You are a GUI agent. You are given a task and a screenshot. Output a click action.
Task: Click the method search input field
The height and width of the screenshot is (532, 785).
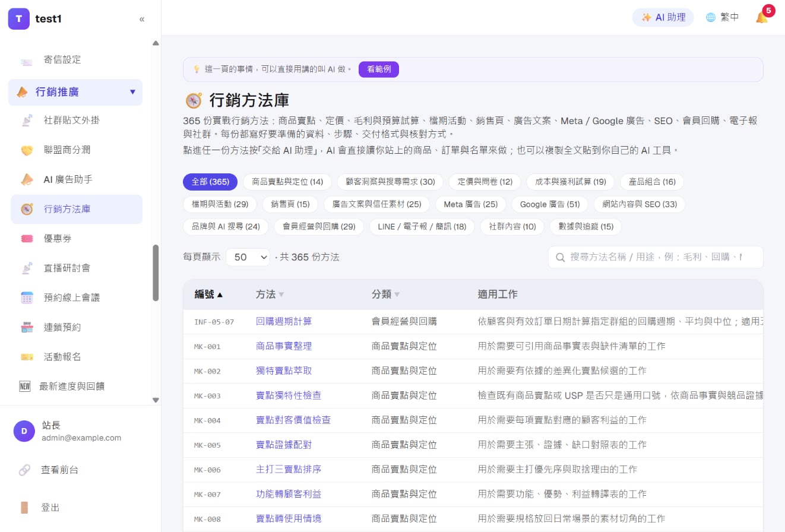coord(656,257)
